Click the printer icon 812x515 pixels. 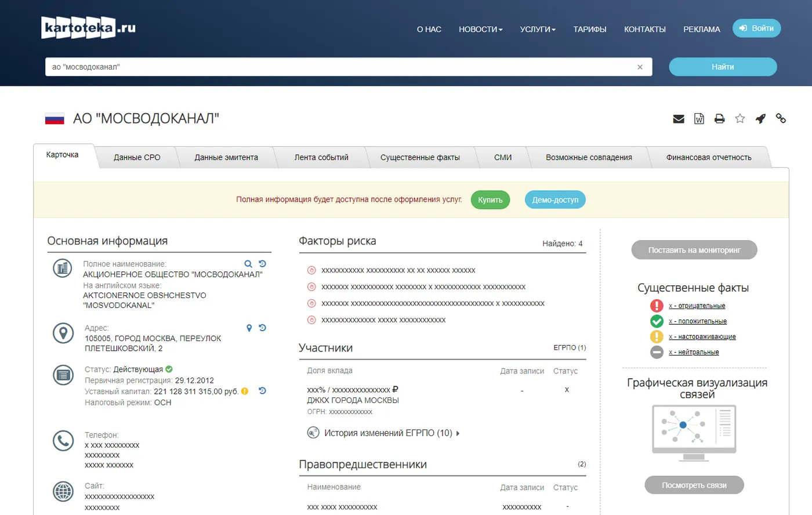click(720, 119)
